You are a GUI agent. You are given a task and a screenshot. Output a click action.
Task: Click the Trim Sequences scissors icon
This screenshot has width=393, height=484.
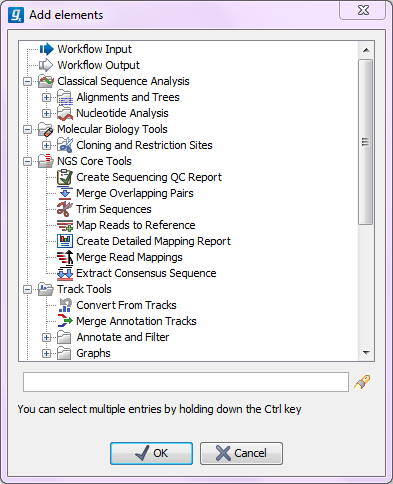coord(65,209)
